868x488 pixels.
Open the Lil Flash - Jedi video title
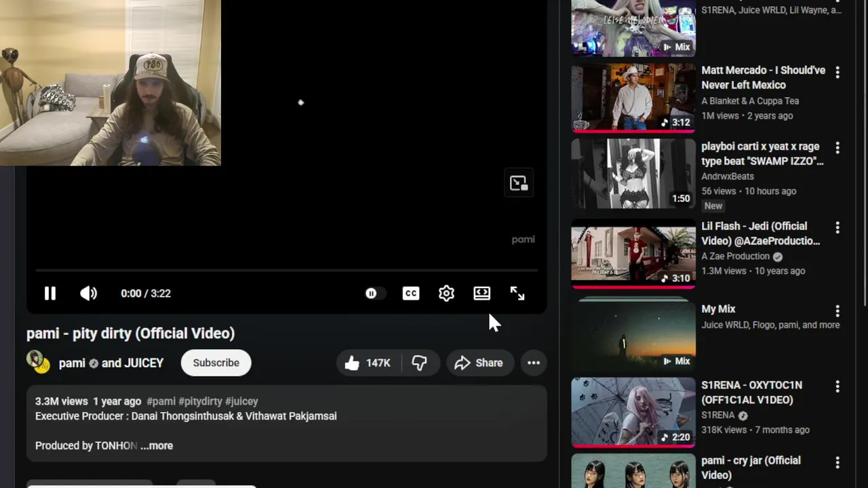[x=761, y=233]
